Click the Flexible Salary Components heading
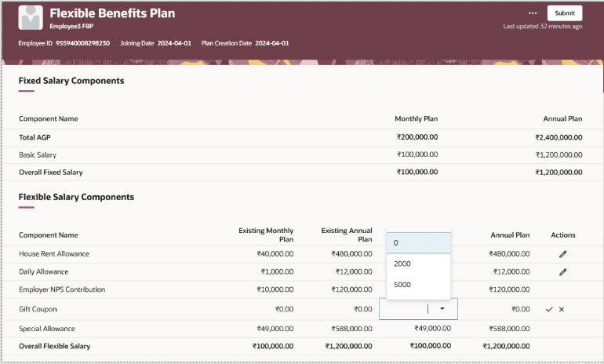The image size is (604, 364). point(76,197)
